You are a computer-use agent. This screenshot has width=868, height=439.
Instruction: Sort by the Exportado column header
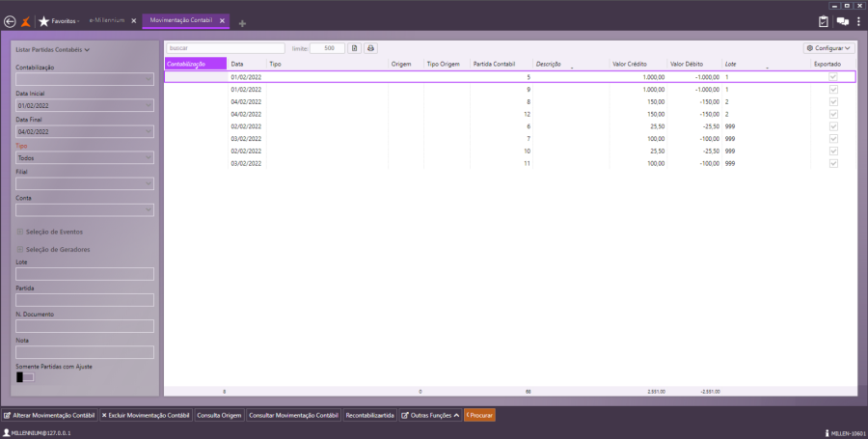point(833,65)
